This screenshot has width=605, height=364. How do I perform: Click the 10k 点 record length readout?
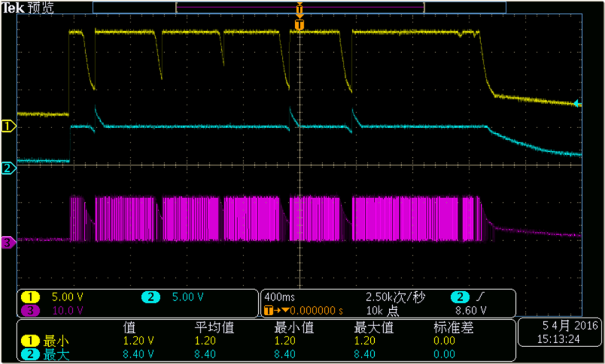(x=383, y=310)
